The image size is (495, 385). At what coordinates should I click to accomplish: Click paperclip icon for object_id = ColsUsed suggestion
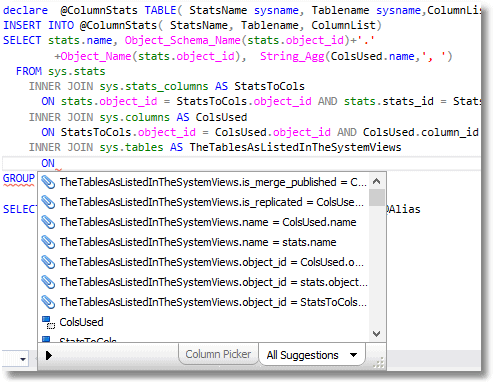coord(48,262)
